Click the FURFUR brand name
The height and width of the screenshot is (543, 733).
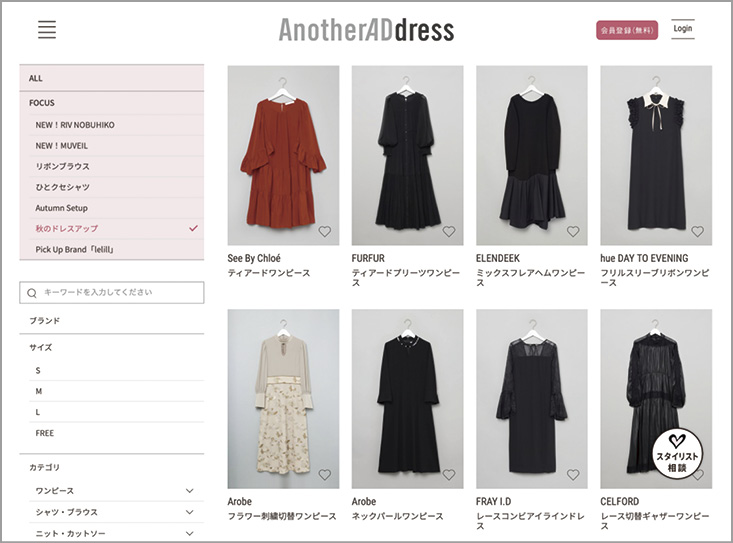[x=368, y=258]
